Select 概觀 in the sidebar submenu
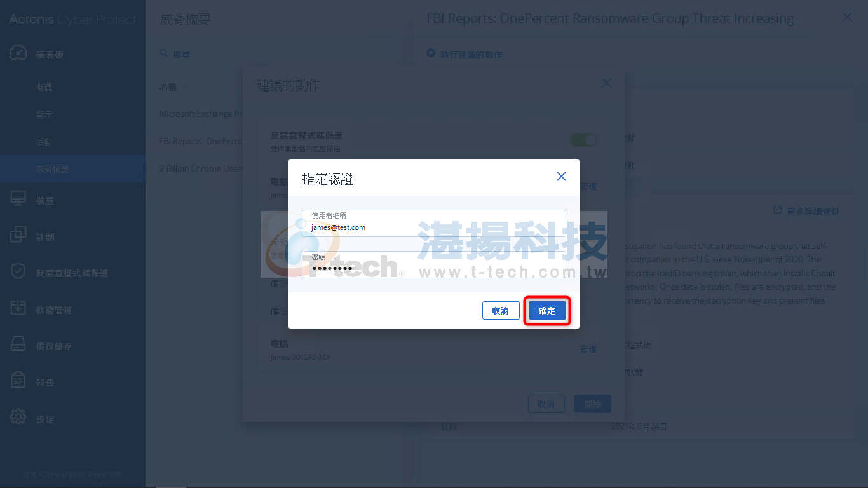This screenshot has width=868, height=488. point(44,87)
